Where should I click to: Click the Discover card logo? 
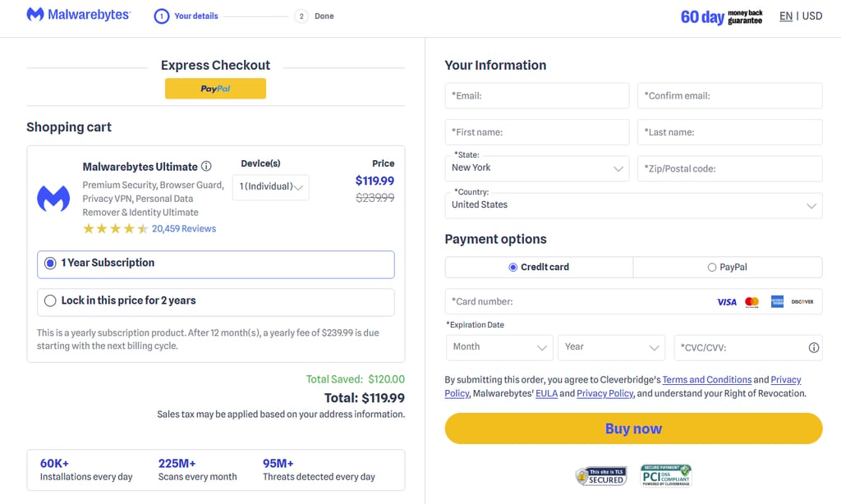[x=802, y=302]
